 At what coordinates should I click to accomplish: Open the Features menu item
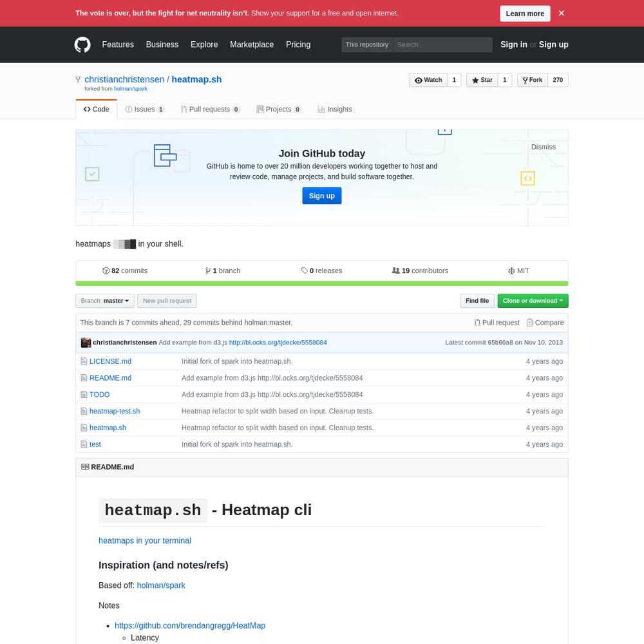click(118, 44)
